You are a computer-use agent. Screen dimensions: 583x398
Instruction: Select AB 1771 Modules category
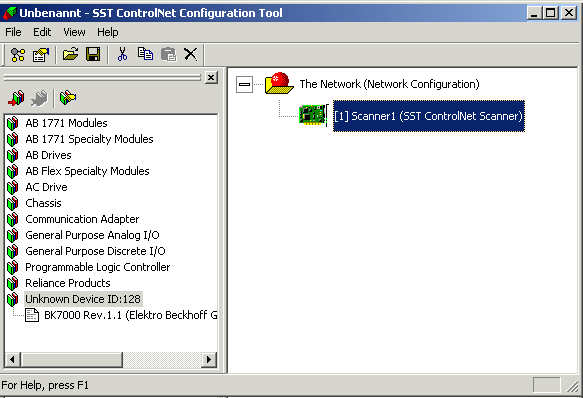66,123
